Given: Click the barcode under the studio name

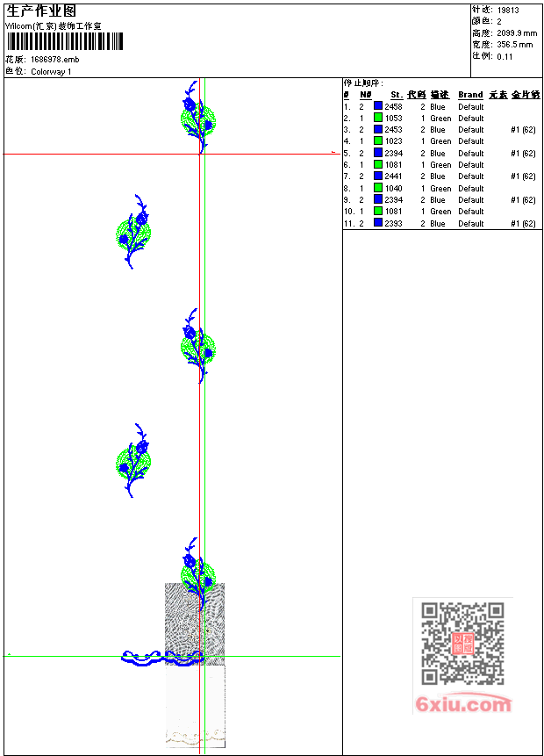Looking at the screenshot, I should tap(65, 41).
